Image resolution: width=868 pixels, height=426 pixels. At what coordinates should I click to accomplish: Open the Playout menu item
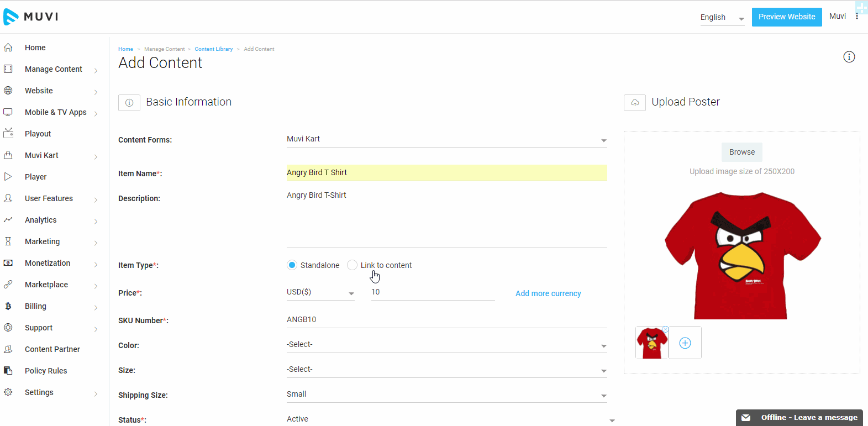(38, 134)
